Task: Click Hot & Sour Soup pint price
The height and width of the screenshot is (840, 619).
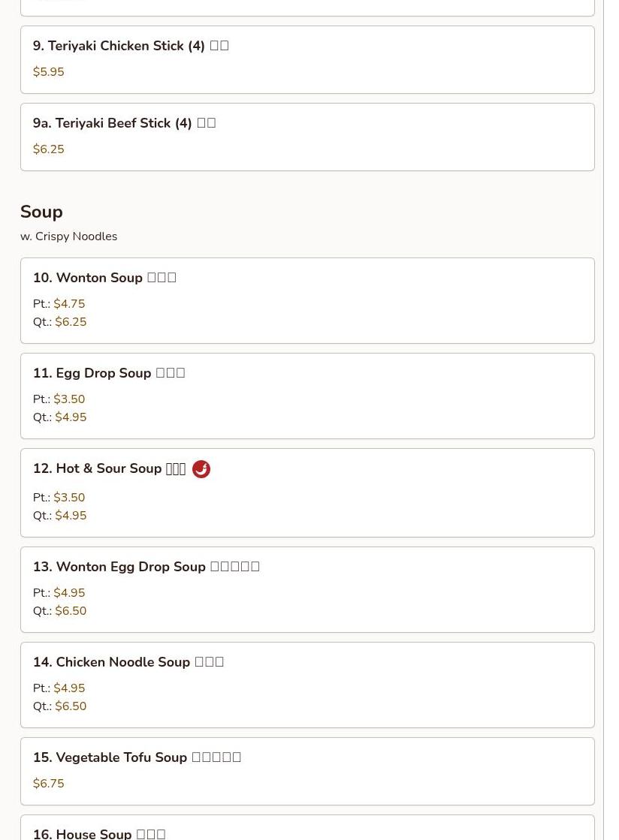Action: pyautogui.click(x=69, y=497)
